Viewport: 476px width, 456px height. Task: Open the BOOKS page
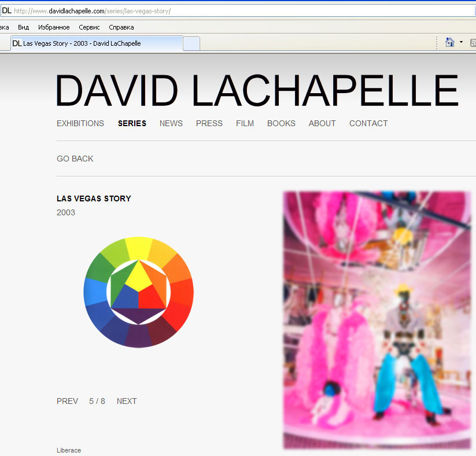coord(281,123)
